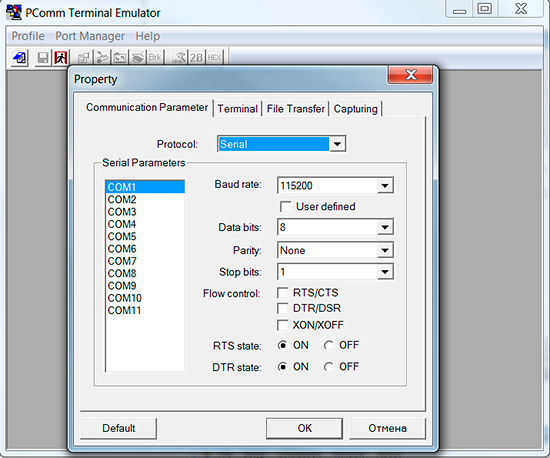Screen dimensions: 550x458
Task: Select COM11 in the port list
Action: 145,310
